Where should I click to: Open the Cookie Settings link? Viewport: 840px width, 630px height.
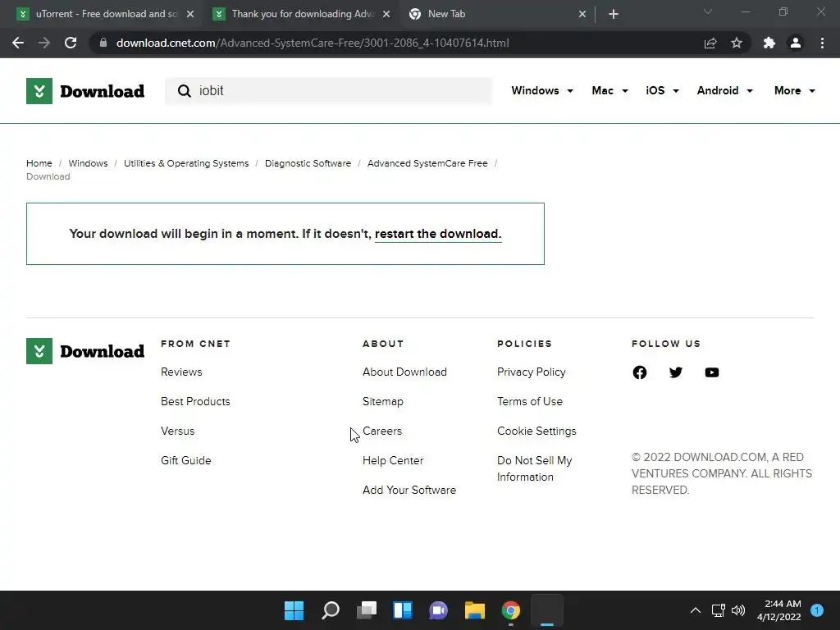pos(536,431)
